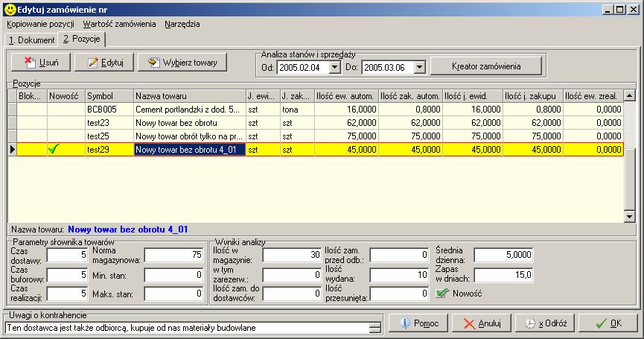Click the z Odłóż button
This screenshot has height=339, width=644.
point(545,323)
